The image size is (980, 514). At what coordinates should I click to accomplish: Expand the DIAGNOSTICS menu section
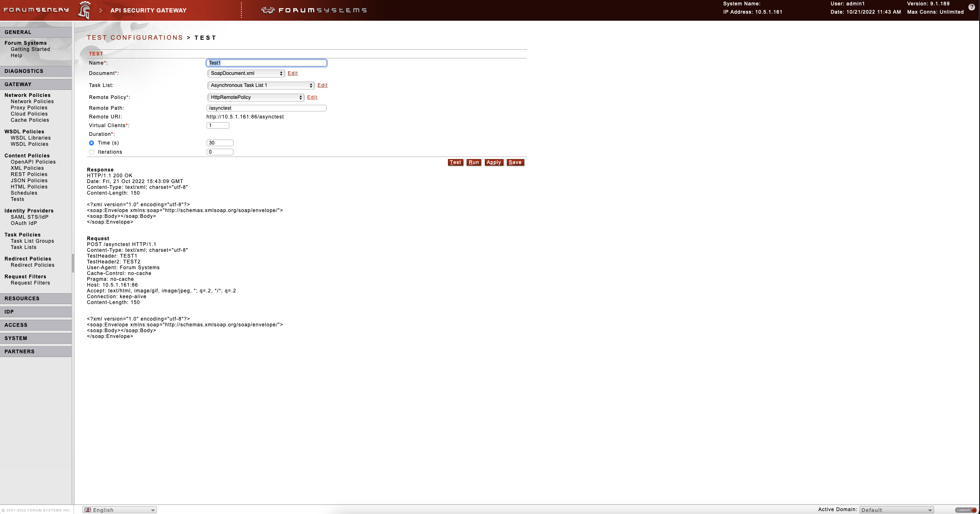tap(24, 71)
